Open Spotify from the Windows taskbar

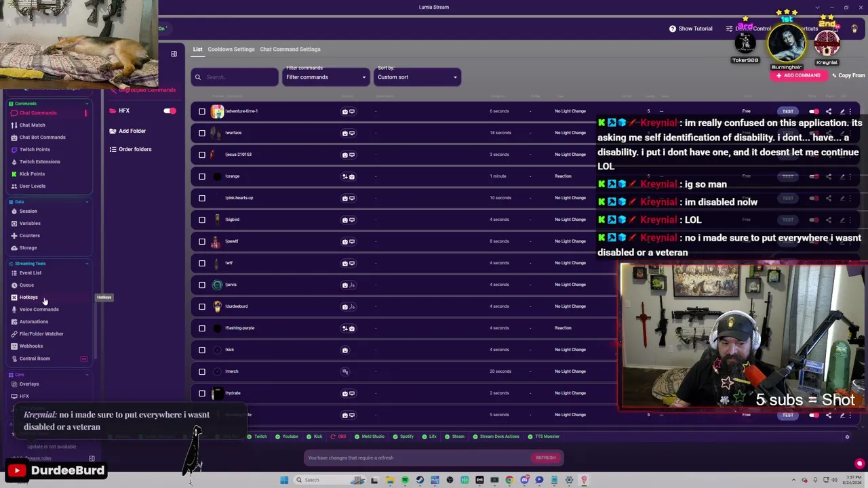click(405, 480)
